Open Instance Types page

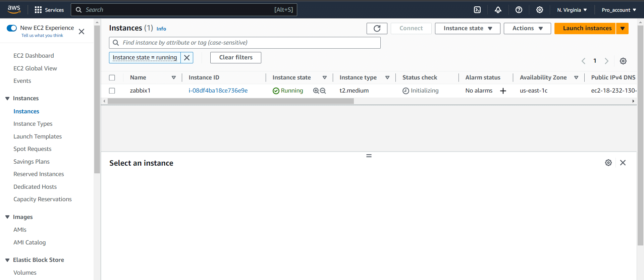pyautogui.click(x=33, y=124)
